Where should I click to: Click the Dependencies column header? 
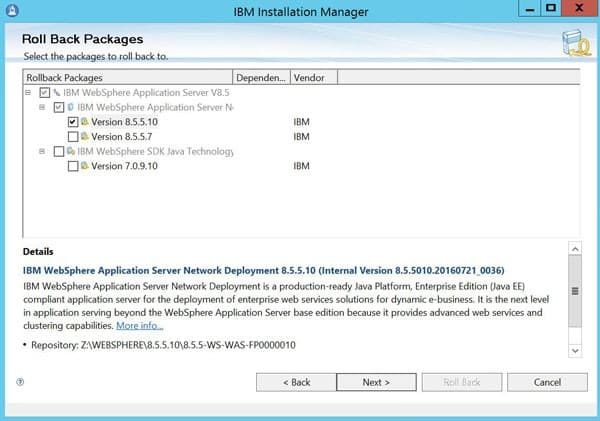(x=261, y=77)
